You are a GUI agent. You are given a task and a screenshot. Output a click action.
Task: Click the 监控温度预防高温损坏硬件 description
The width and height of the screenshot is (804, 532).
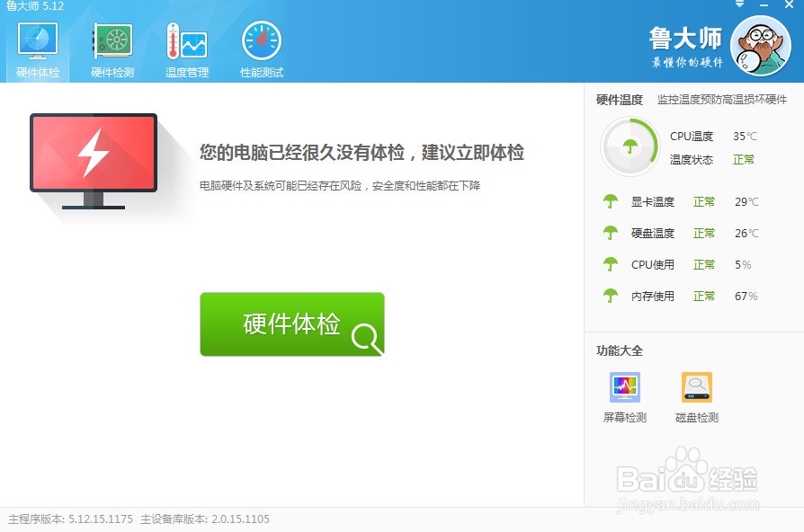click(x=722, y=100)
